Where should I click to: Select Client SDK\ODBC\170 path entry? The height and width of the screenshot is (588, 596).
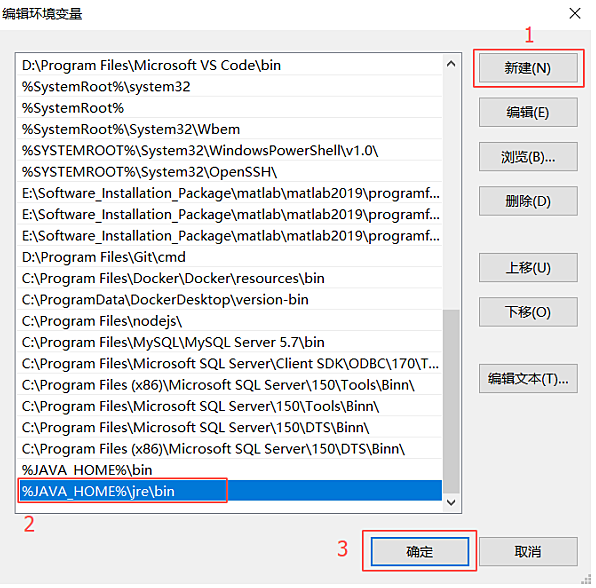(x=229, y=364)
